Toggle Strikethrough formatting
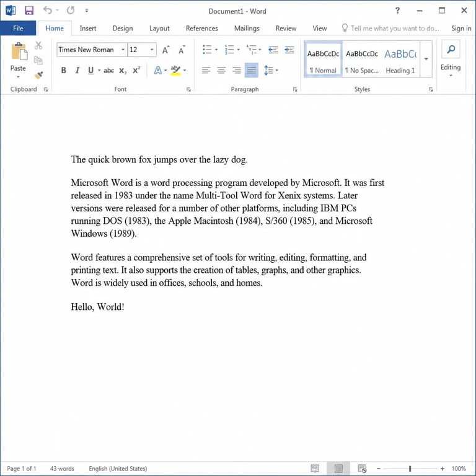 coord(108,71)
